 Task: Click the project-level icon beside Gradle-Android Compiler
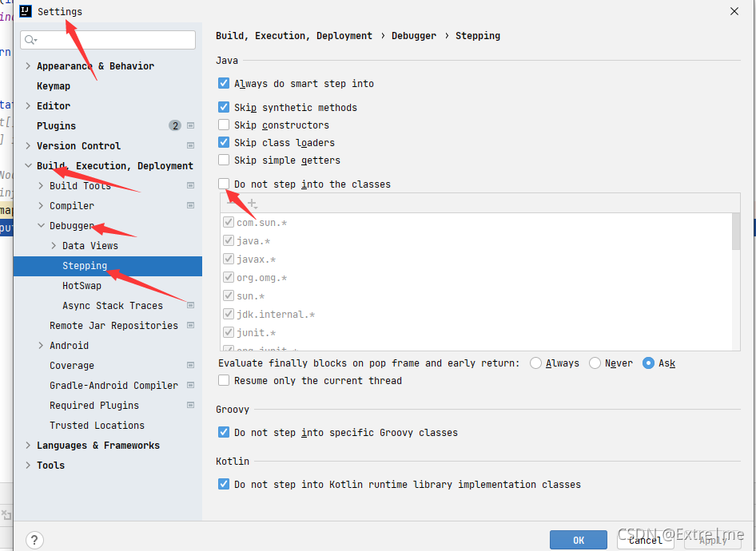tap(190, 386)
